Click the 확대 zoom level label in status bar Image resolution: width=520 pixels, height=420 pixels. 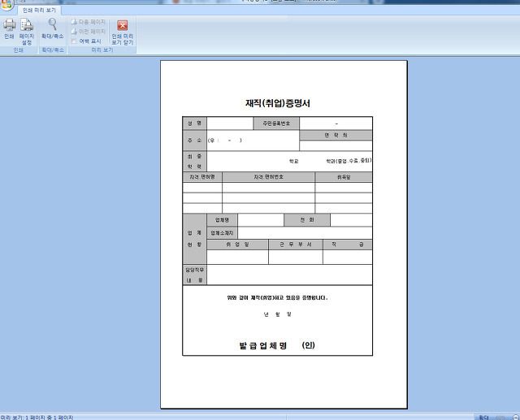coord(484,418)
